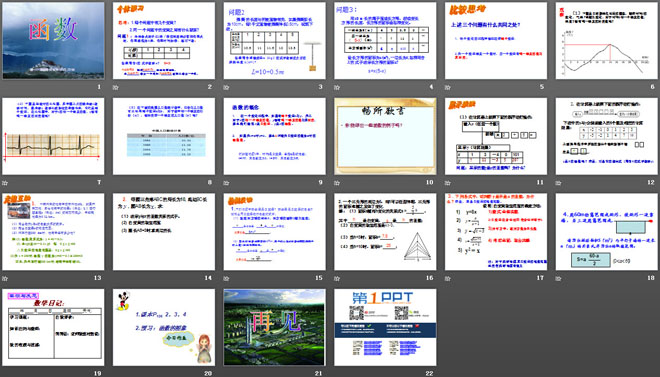This screenshot has width=660, height=377.
Task: Preview animation via star icon under slide 5
Action: (447, 88)
